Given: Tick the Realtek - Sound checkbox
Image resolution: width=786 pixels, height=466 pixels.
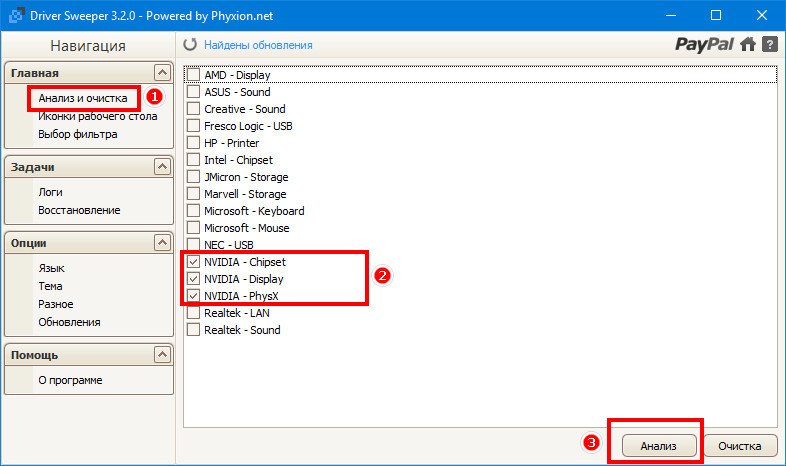Looking at the screenshot, I should 193,330.
